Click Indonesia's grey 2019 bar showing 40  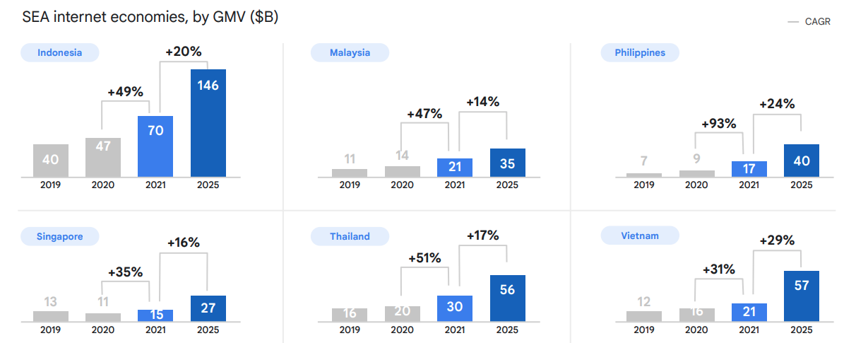coord(50,161)
